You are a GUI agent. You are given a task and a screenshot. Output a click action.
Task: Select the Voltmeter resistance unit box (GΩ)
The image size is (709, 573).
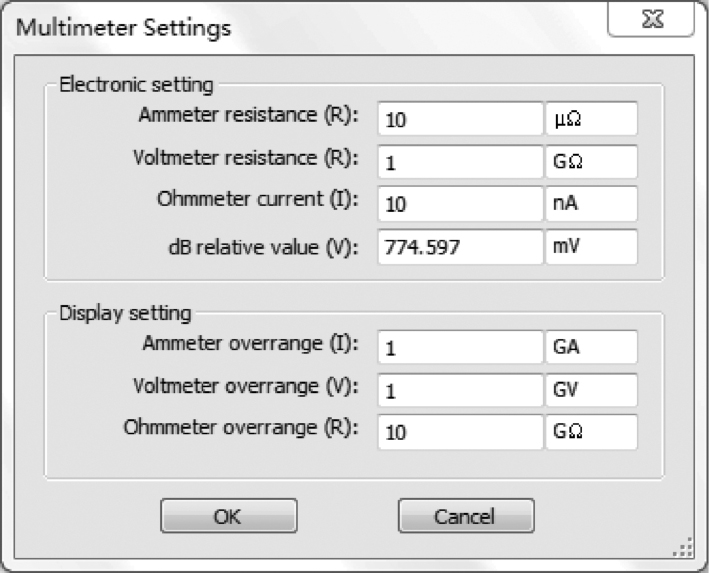[592, 161]
